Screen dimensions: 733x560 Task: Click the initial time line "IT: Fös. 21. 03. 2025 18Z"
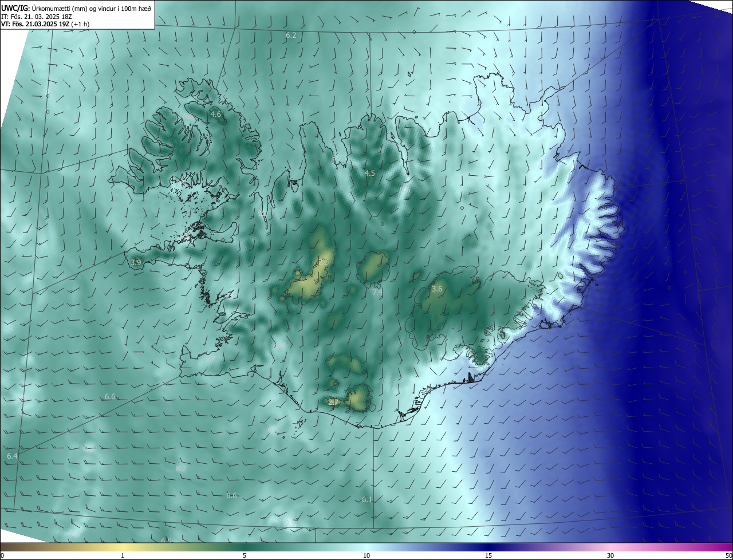click(37, 17)
